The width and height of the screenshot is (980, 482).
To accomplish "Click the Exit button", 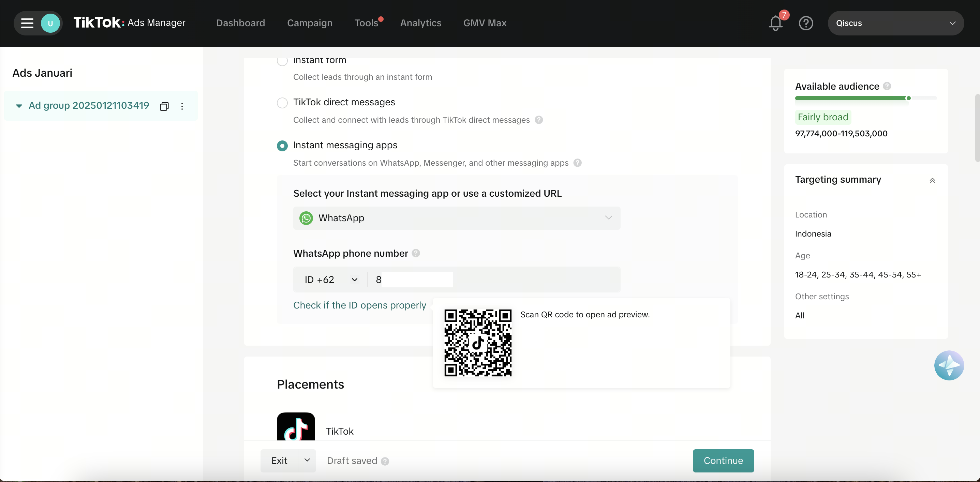I will pyautogui.click(x=279, y=461).
